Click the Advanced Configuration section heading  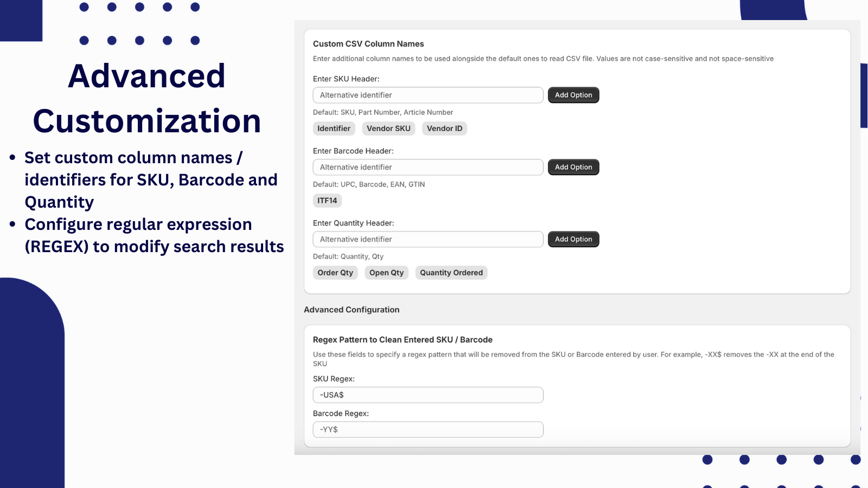click(352, 310)
